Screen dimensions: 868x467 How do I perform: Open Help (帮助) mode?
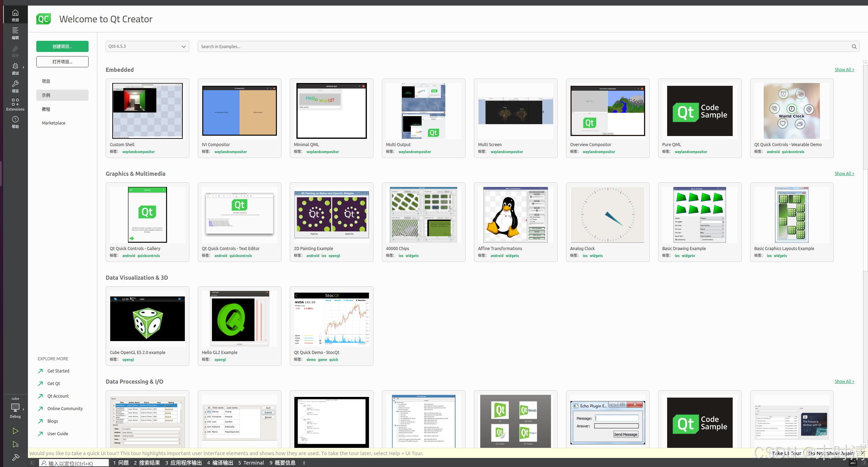[15, 122]
